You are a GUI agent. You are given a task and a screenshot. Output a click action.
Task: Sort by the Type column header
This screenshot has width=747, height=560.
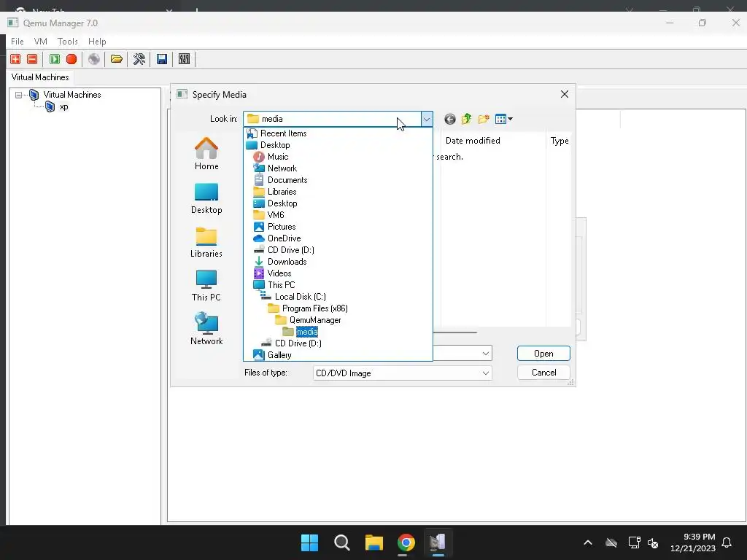[x=560, y=141]
